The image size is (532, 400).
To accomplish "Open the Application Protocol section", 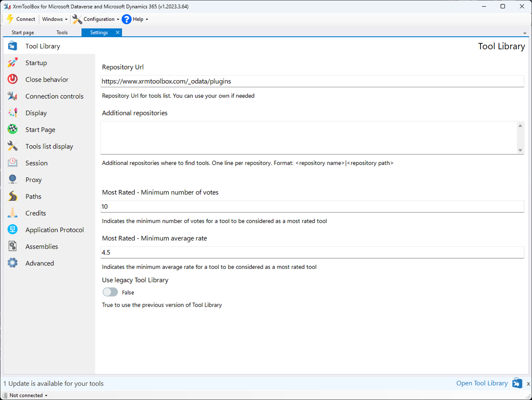I will [49, 229].
